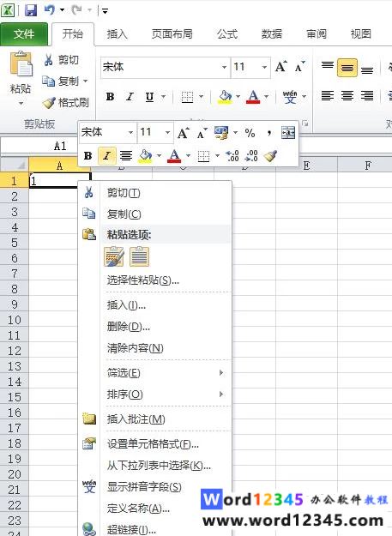
Task: Click ribbon align text left icon
Action: pyautogui.click(x=328, y=96)
